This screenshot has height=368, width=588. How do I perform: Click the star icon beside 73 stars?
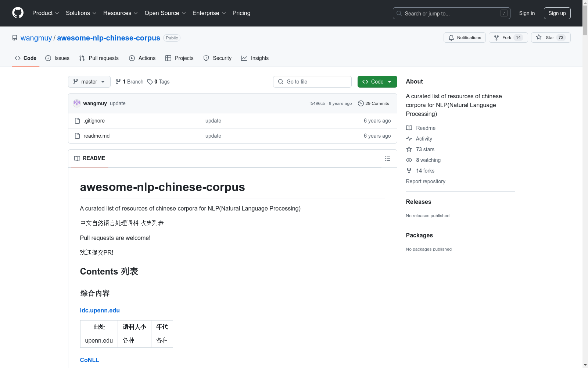click(409, 149)
